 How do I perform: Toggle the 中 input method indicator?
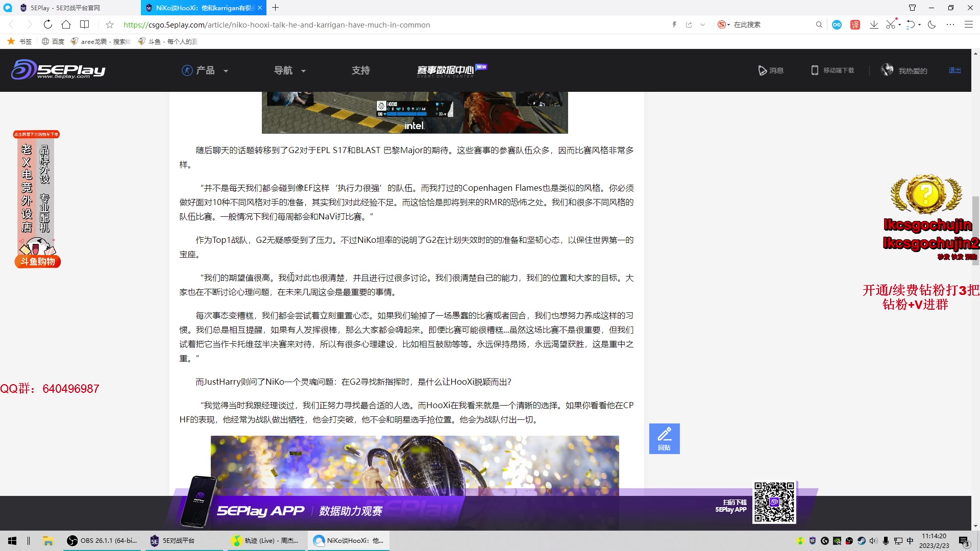(910, 541)
